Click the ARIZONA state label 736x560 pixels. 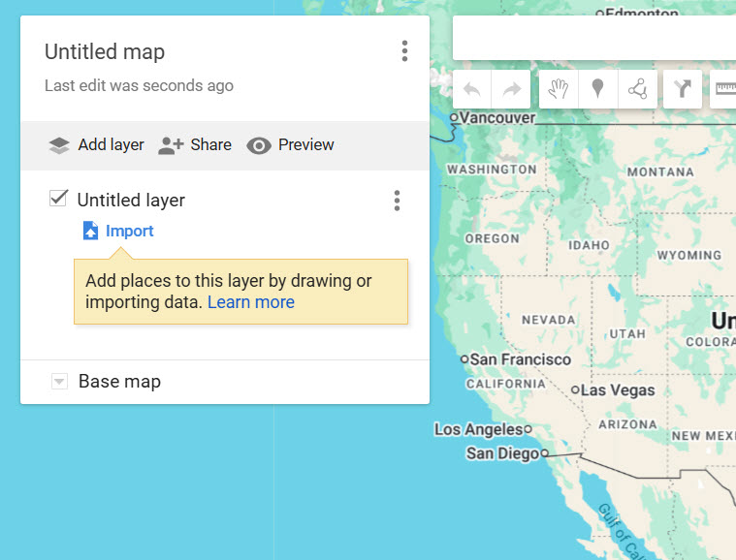click(627, 424)
